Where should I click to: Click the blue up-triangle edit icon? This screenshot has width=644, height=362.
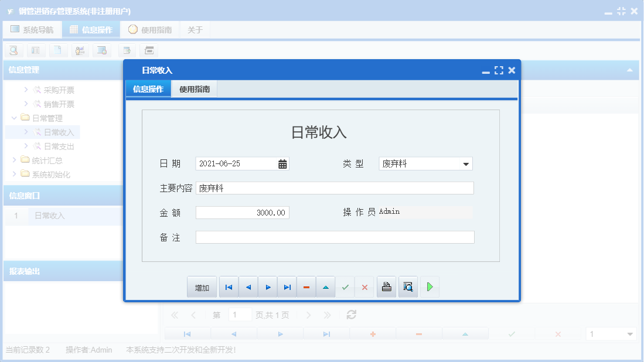pos(325,286)
